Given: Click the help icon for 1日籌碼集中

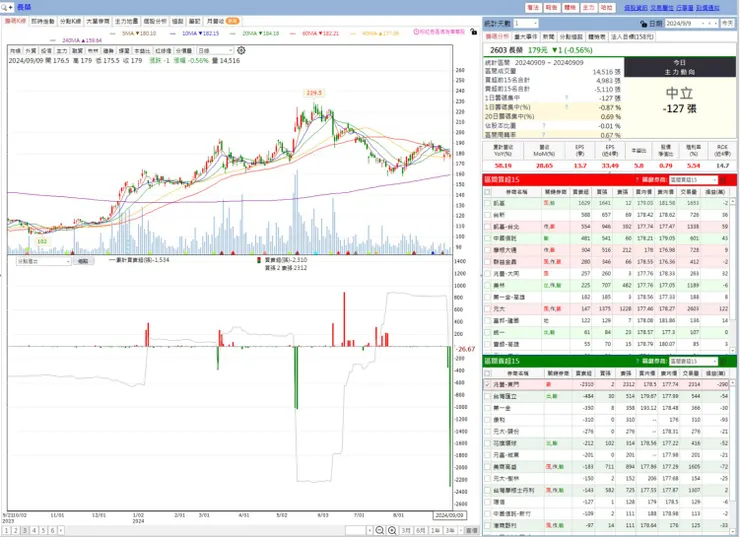Looking at the screenshot, I should click(566, 98).
